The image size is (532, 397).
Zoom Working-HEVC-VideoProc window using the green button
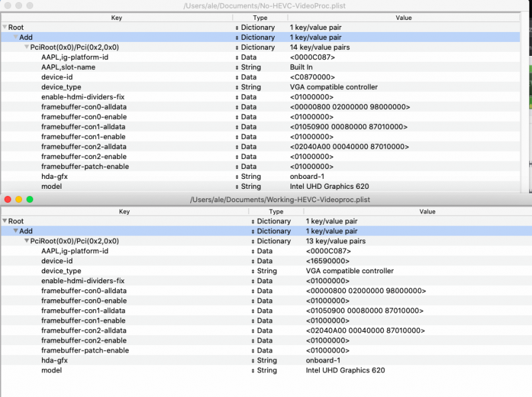[x=29, y=199]
